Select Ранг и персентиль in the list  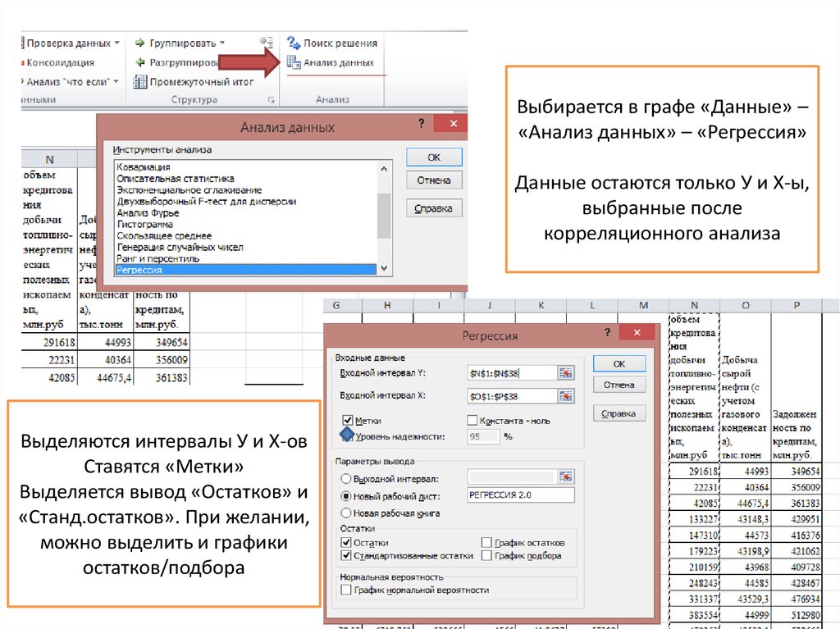246,258
